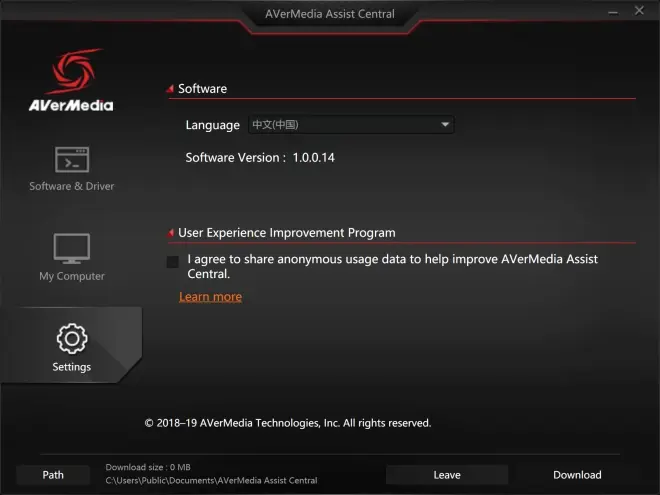The image size is (660, 495).
Task: Click the Download button
Action: coord(577,475)
